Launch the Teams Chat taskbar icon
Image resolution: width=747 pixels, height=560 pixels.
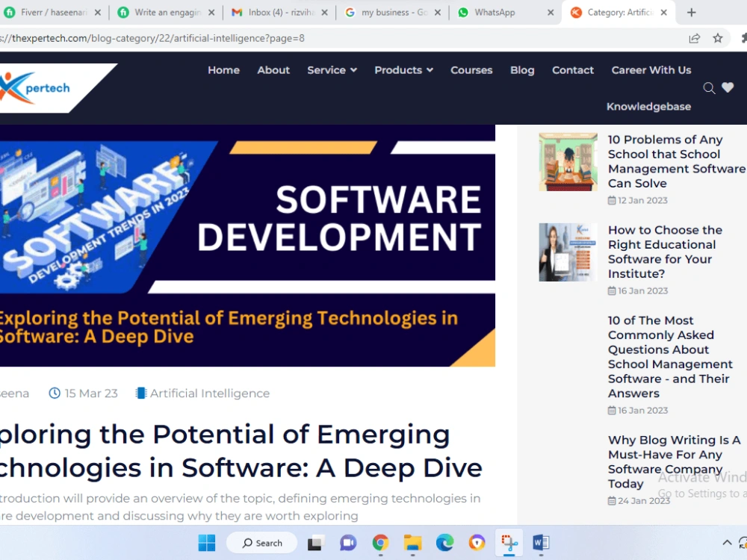[x=348, y=543]
